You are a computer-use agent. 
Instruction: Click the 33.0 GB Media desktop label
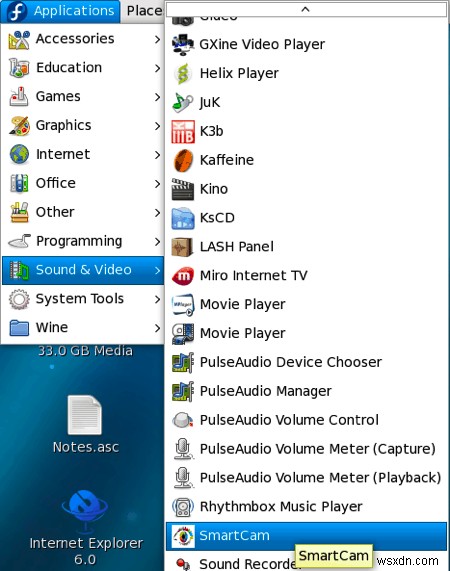(x=86, y=351)
